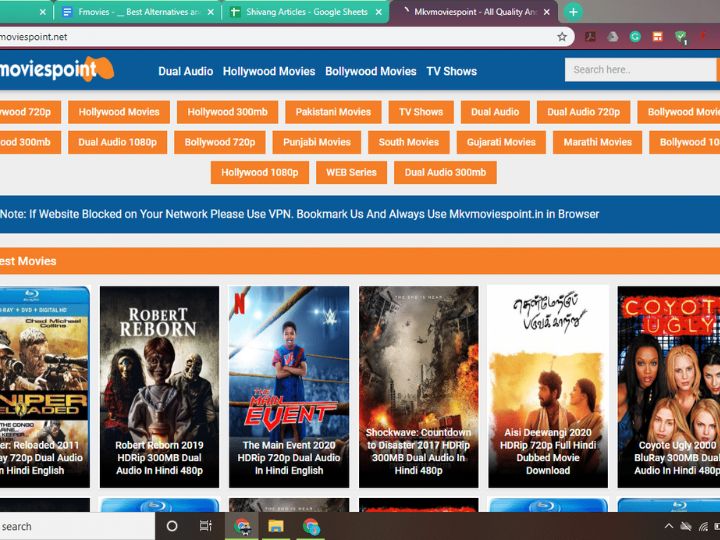Select the Mkvmoviespoint browser tab
This screenshot has width=720, height=540.
click(x=473, y=12)
